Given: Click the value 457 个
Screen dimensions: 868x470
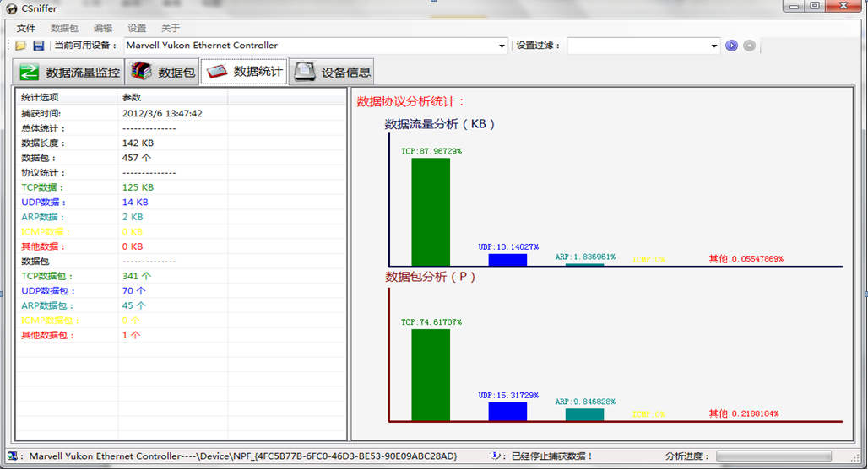Looking at the screenshot, I should click(137, 158).
